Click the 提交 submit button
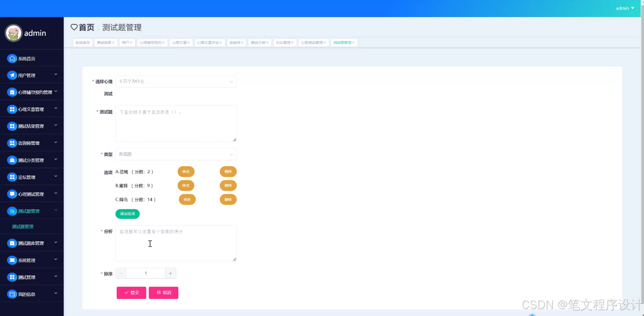 (131, 293)
